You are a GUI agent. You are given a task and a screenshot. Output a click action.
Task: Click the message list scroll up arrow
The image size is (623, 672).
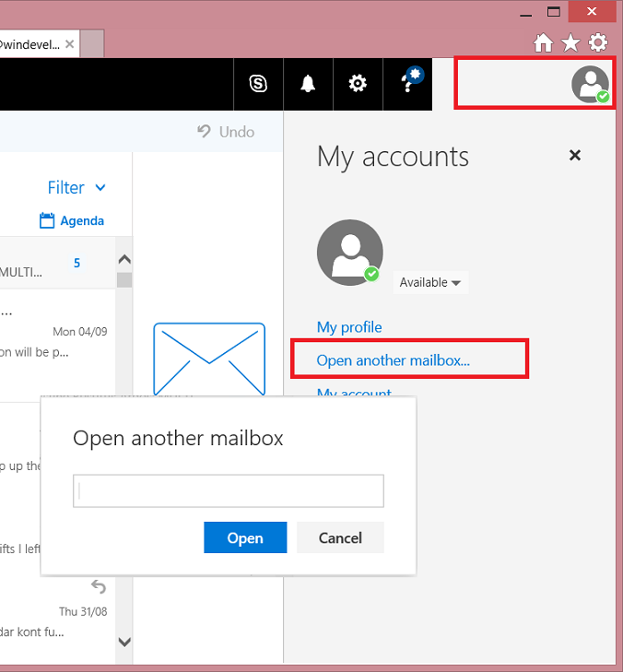coord(124,259)
